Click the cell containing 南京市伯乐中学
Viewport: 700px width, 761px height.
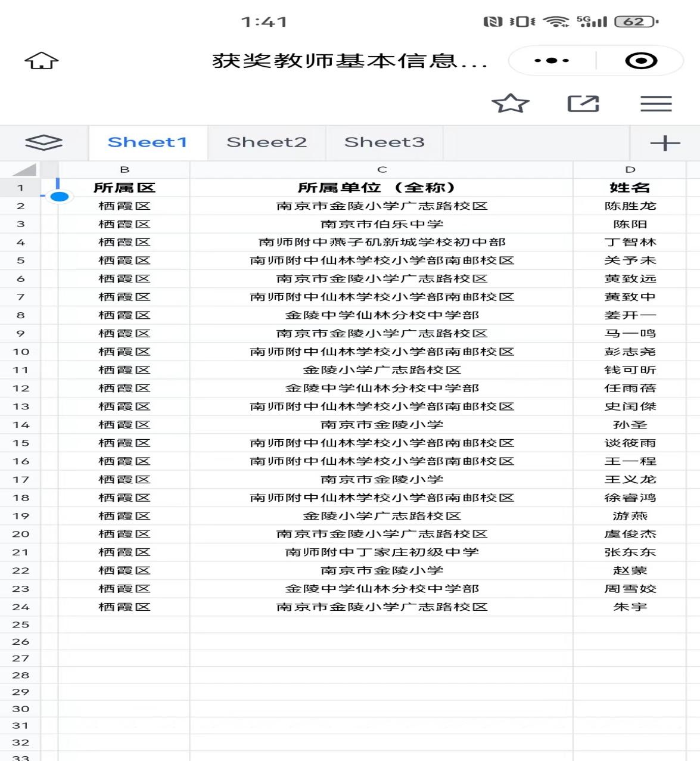[382, 224]
